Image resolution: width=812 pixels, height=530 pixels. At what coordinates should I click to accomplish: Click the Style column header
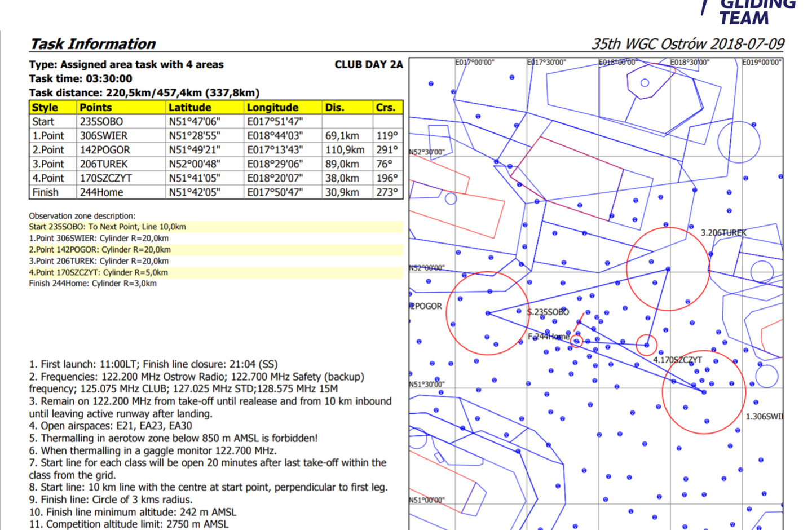click(x=45, y=108)
